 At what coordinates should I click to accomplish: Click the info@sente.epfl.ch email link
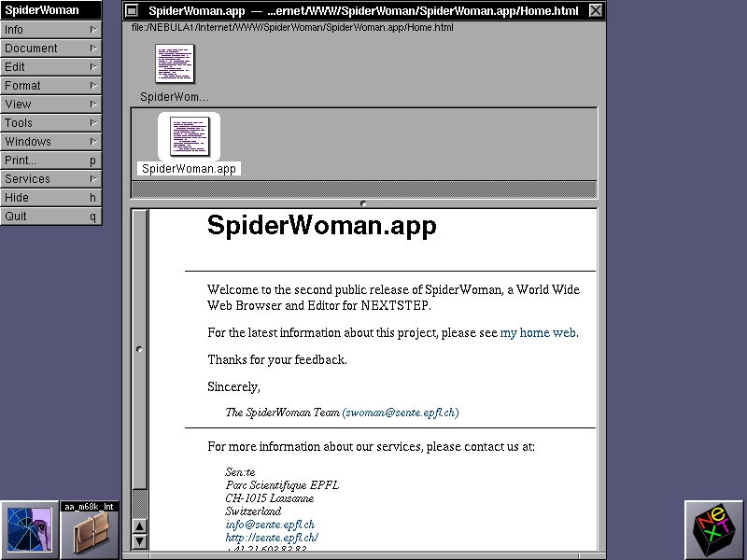270,525
